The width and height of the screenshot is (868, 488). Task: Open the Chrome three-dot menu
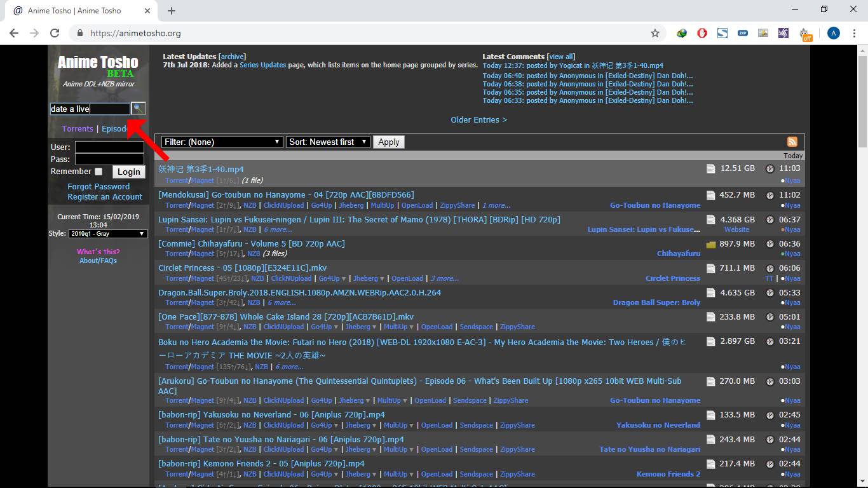click(x=854, y=33)
